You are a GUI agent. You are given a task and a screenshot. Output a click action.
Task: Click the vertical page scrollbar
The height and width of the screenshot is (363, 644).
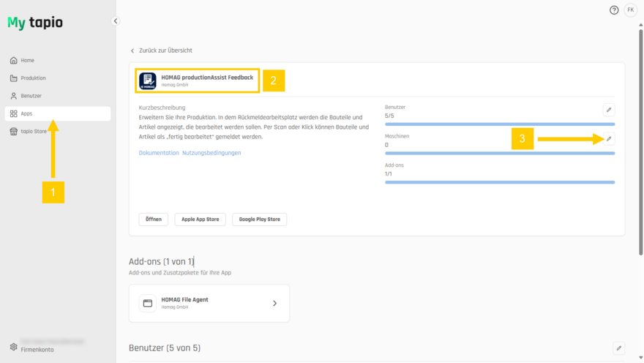coord(641,142)
